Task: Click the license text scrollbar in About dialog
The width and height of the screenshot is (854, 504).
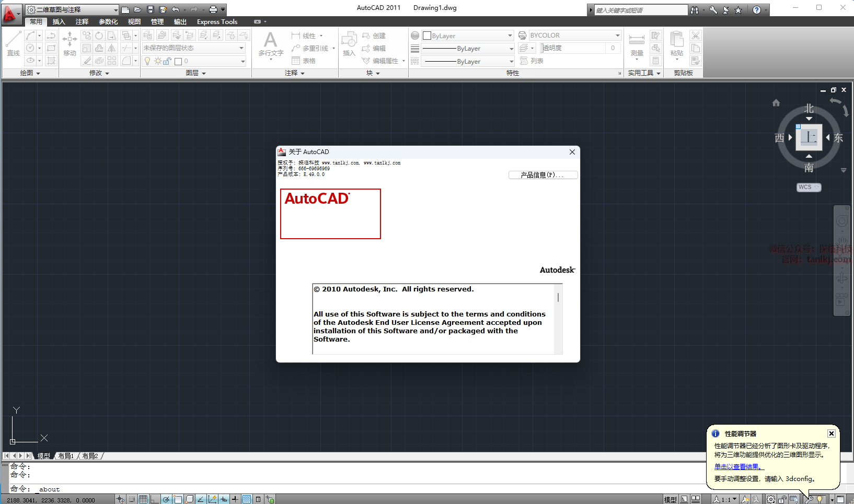Action: 558,319
